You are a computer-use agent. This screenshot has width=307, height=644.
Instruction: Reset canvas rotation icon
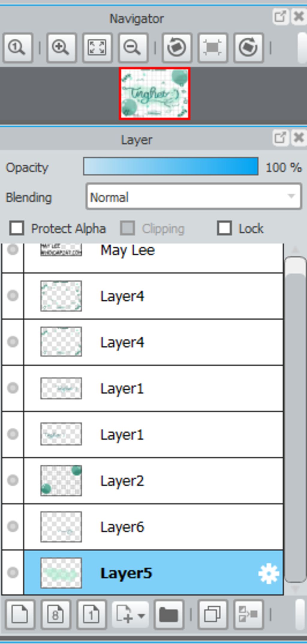[212, 48]
